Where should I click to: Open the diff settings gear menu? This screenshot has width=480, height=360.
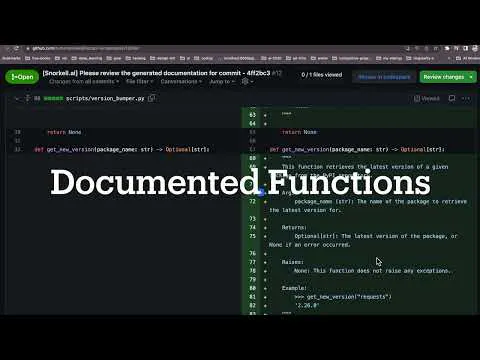pyautogui.click(x=247, y=82)
